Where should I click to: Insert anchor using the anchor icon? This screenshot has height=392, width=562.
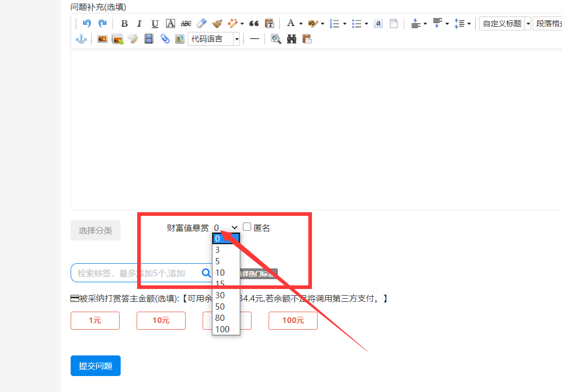point(81,39)
